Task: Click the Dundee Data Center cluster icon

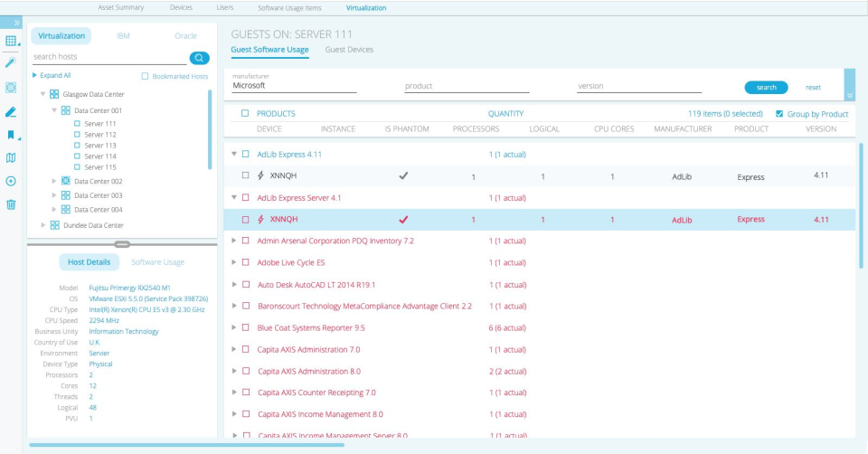Action: tap(55, 225)
